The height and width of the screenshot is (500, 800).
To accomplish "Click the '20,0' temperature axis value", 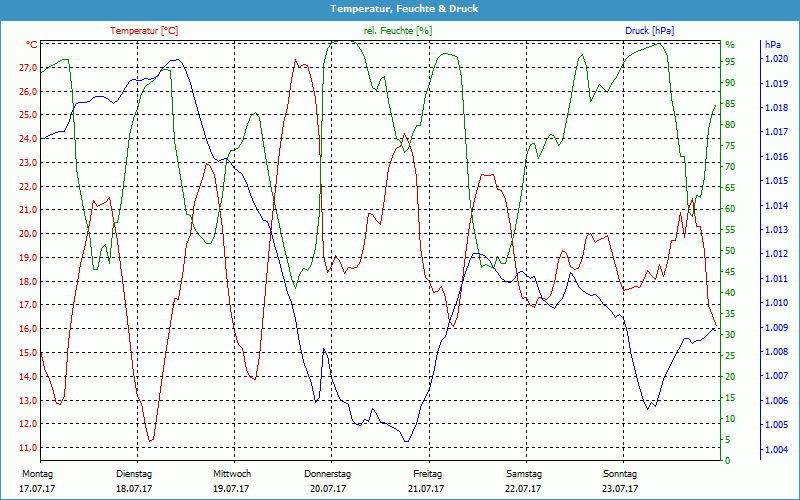I will click(x=28, y=234).
